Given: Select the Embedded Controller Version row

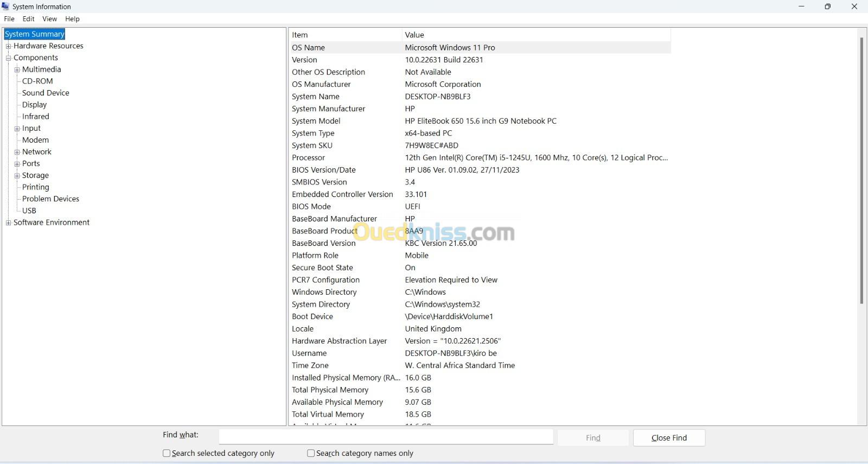Looking at the screenshot, I should (x=480, y=194).
